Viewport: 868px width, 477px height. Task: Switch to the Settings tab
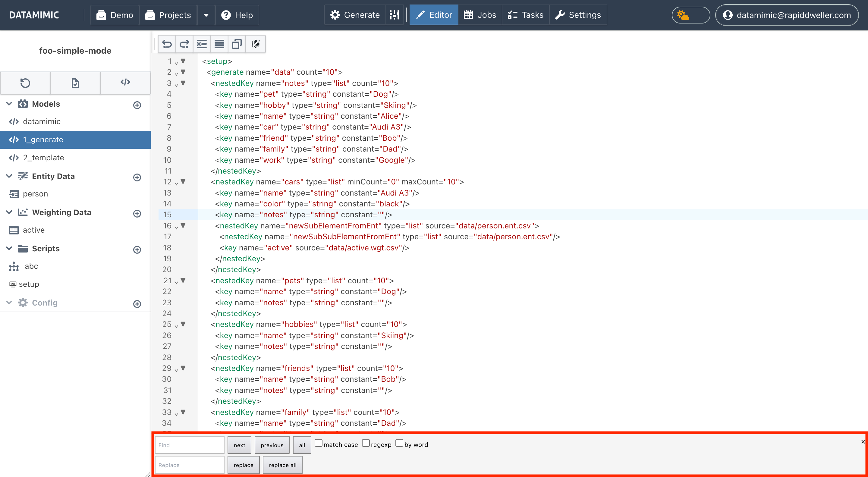[x=578, y=15]
